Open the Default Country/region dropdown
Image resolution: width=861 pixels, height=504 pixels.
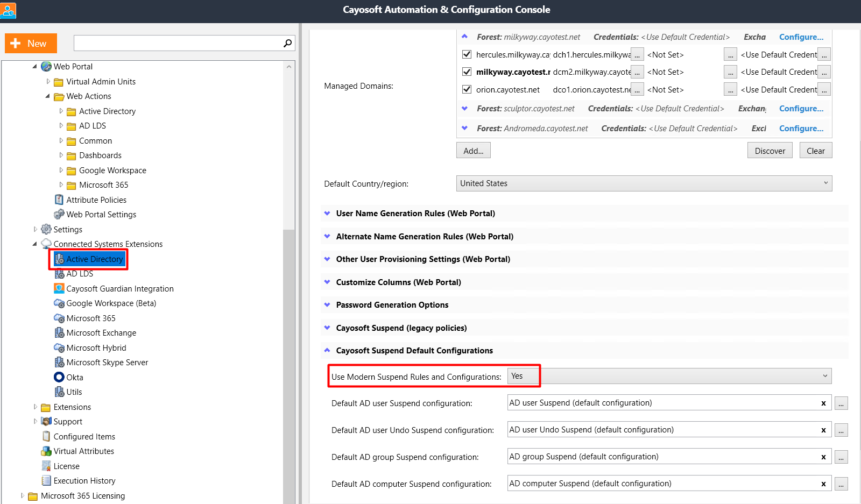point(644,183)
